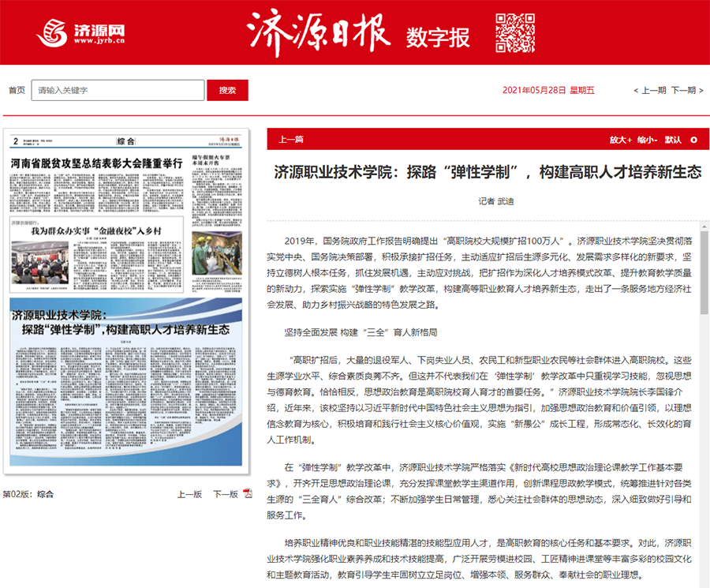
Task: Click the article scrollbar up arrow
Action: [704, 226]
